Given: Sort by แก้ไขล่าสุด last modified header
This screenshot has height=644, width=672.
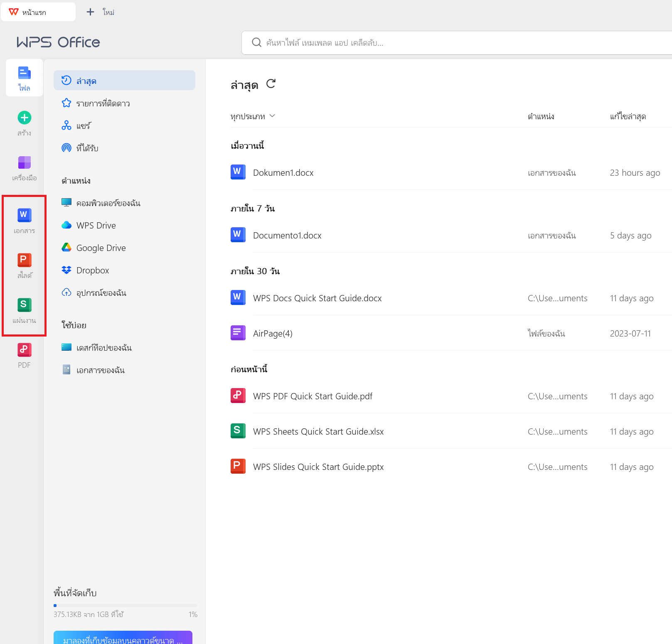Looking at the screenshot, I should click(628, 116).
